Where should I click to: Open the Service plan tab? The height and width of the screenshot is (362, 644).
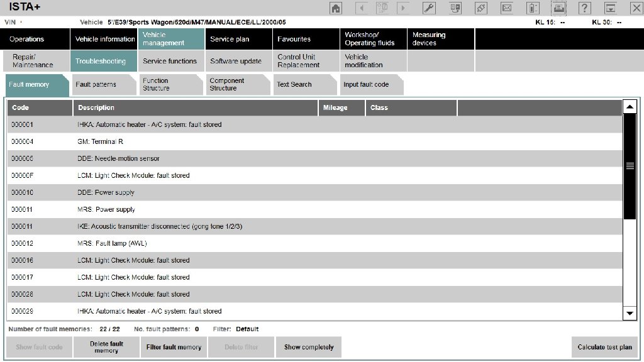[238, 39]
